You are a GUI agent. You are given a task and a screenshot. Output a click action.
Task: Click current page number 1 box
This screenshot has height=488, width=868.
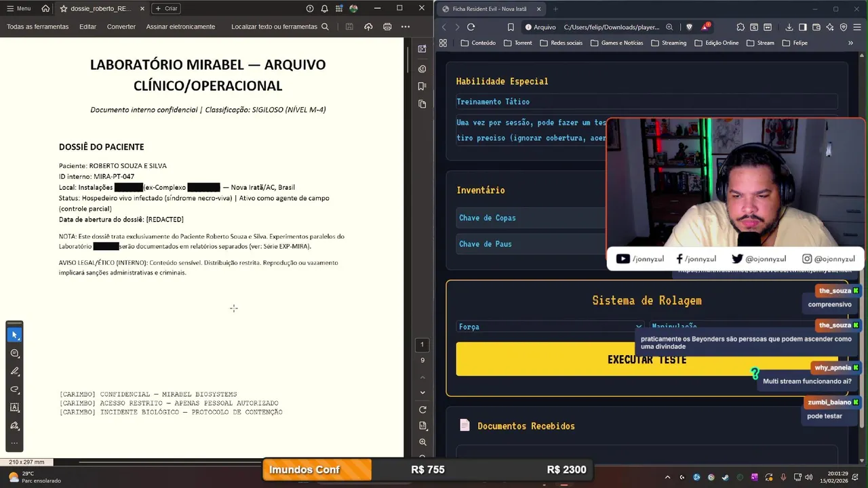tap(422, 344)
